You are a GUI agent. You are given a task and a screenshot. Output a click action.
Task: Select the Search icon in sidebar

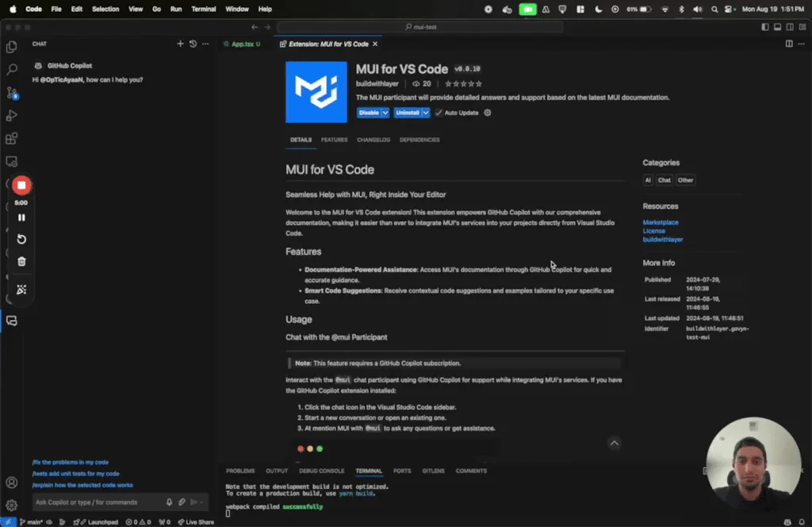coord(10,70)
